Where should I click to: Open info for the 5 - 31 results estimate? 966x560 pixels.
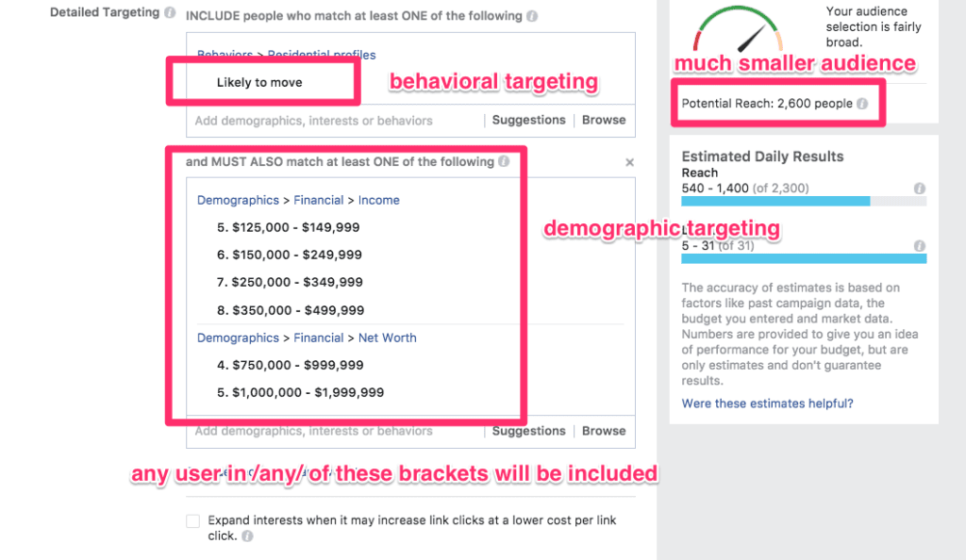click(x=919, y=244)
